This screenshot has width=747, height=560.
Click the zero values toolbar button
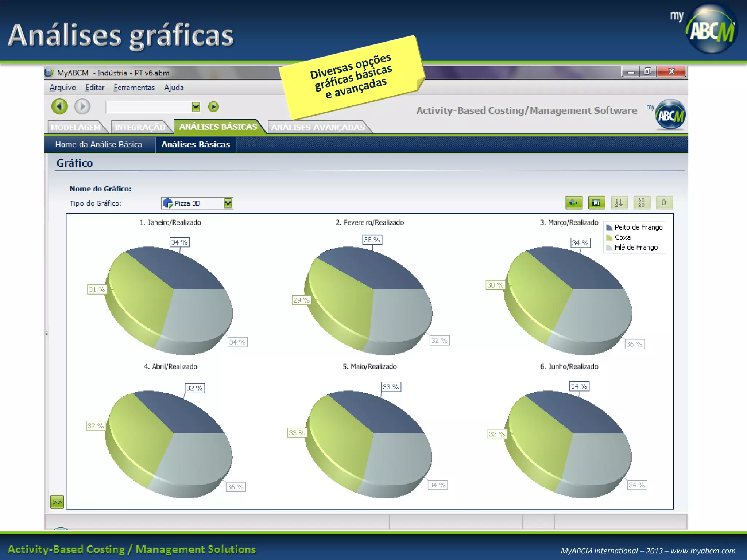[664, 203]
